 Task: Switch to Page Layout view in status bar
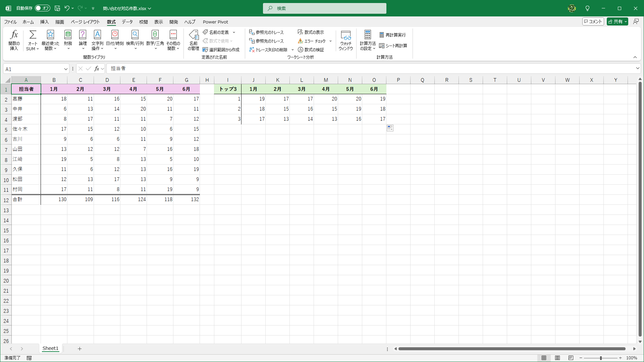point(557,358)
